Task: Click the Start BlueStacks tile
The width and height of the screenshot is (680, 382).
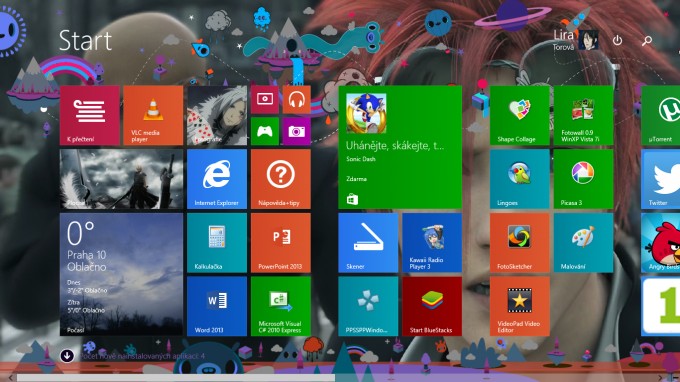Action: (432, 307)
